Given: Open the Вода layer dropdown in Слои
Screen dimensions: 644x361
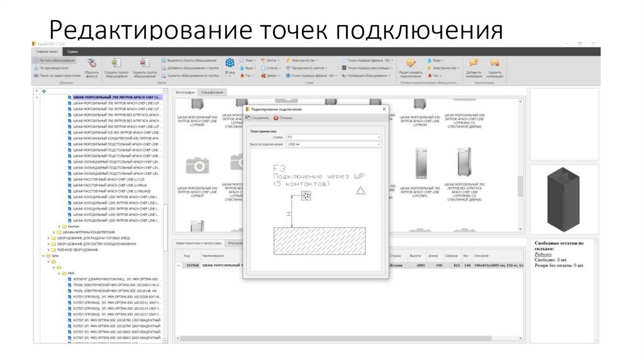Looking at the screenshot, I should point(248,68).
